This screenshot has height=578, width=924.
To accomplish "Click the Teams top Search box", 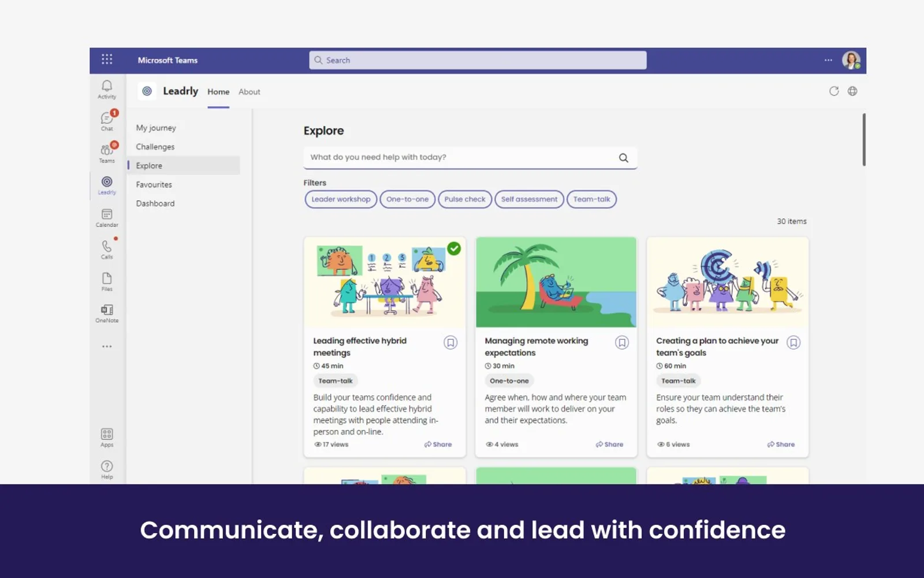I will point(478,60).
